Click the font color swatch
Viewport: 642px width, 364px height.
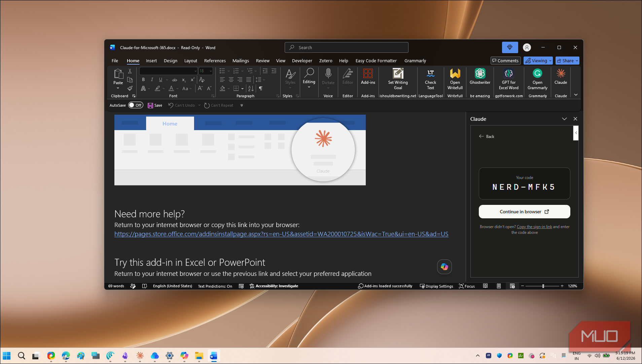pyautogui.click(x=171, y=88)
